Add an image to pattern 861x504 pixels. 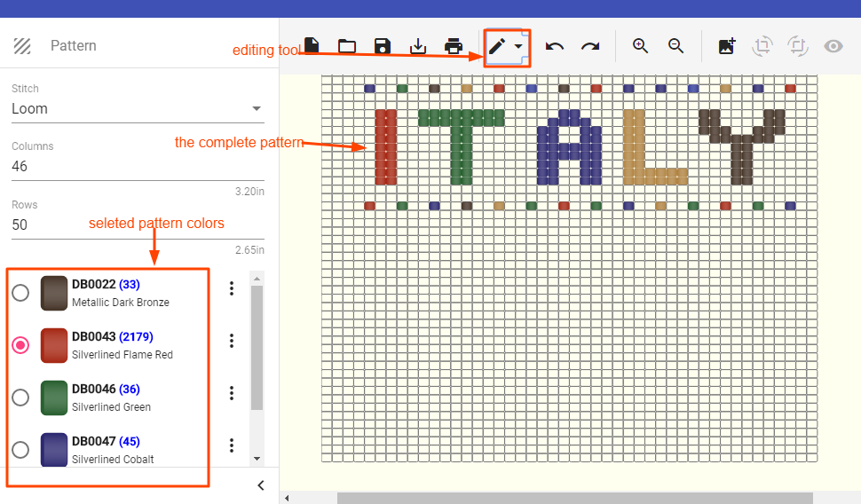coord(727,46)
